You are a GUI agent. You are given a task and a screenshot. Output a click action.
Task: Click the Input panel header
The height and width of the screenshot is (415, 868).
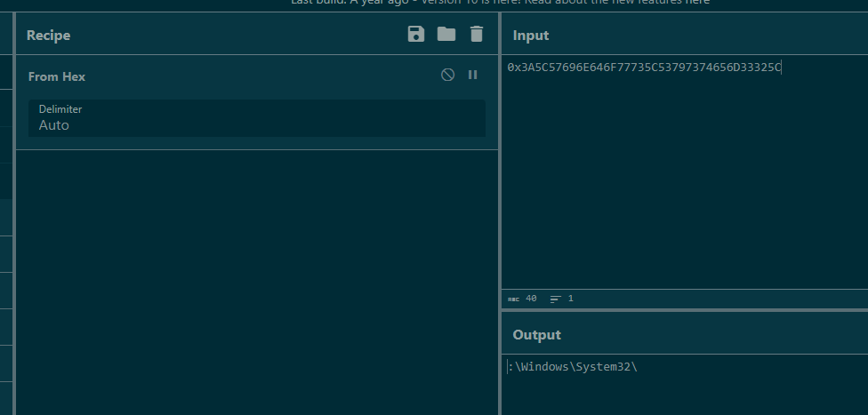point(531,36)
